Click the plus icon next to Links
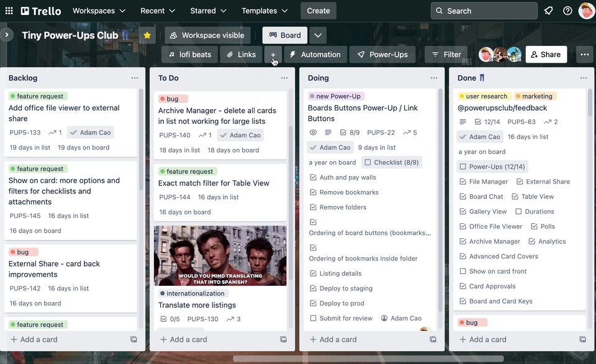Screen dimensions: 596x364 tap(273, 55)
